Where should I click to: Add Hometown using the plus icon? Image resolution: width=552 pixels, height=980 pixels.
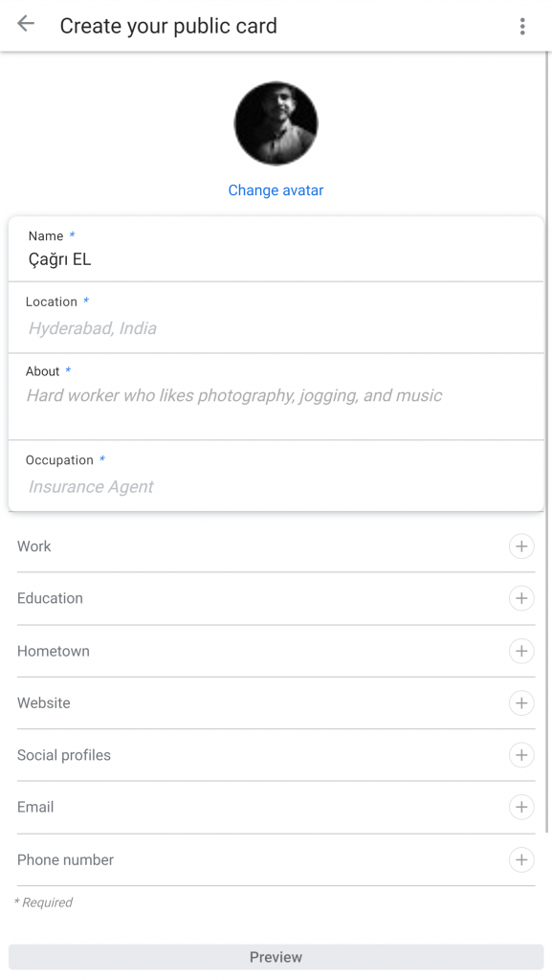coord(521,651)
